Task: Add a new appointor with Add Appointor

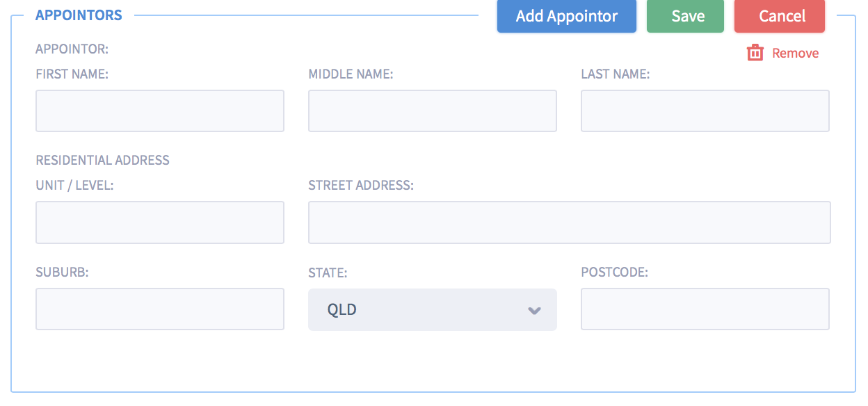Action: (567, 16)
